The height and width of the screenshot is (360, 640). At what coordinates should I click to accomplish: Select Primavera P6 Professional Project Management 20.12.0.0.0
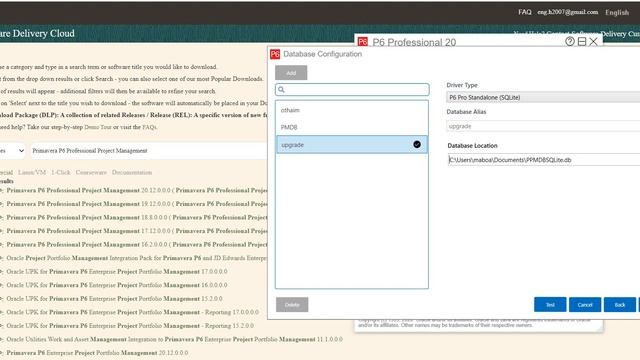(x=137, y=190)
